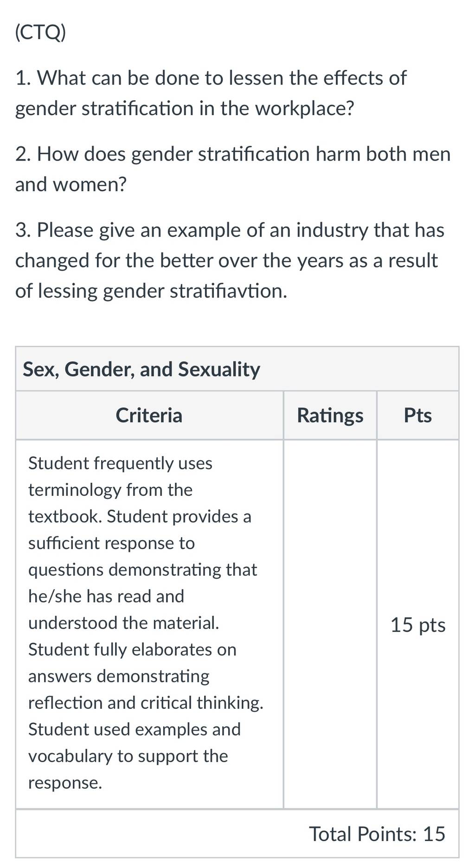Click 'reflection and critical thinking' text
The height and width of the screenshot is (868, 475).
[x=146, y=703]
